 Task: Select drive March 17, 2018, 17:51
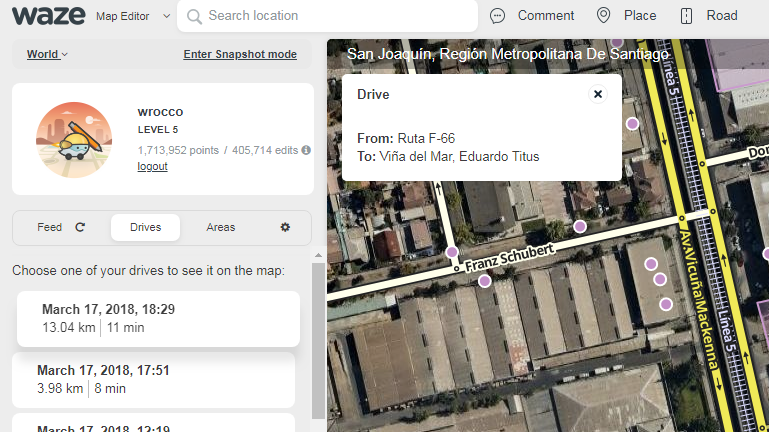tap(154, 380)
